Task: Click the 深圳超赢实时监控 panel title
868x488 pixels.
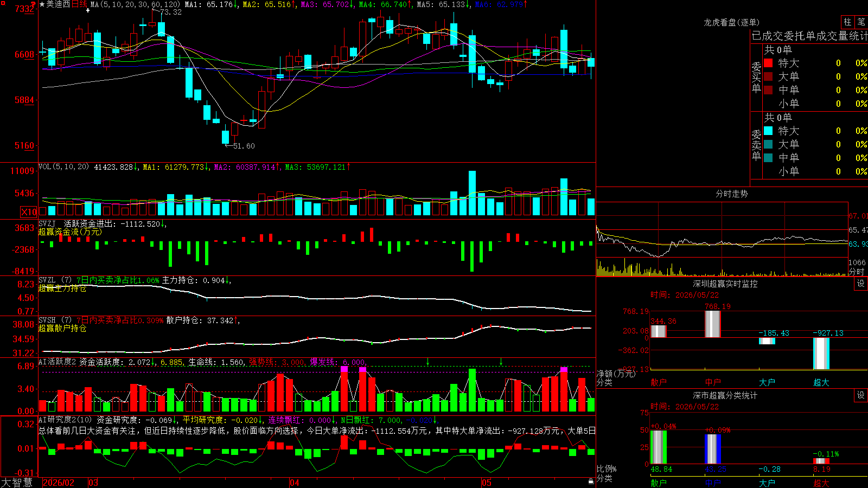Action: pyautogui.click(x=725, y=284)
